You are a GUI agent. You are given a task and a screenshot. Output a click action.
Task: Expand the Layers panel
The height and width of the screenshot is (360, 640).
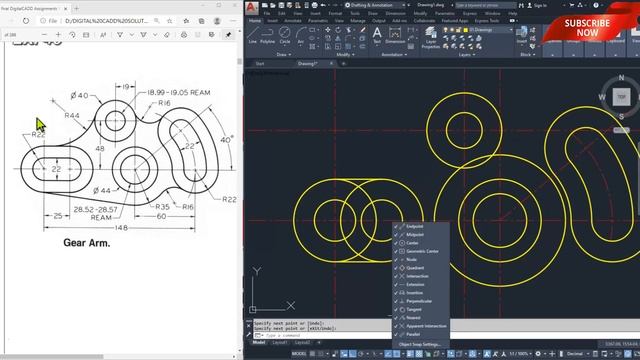pyautogui.click(x=467, y=54)
